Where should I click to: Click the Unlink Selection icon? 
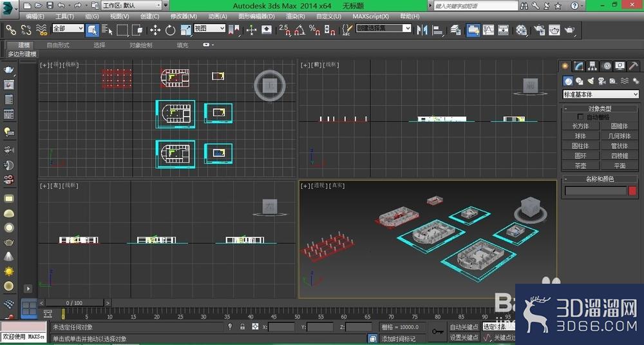pyautogui.click(x=26, y=30)
